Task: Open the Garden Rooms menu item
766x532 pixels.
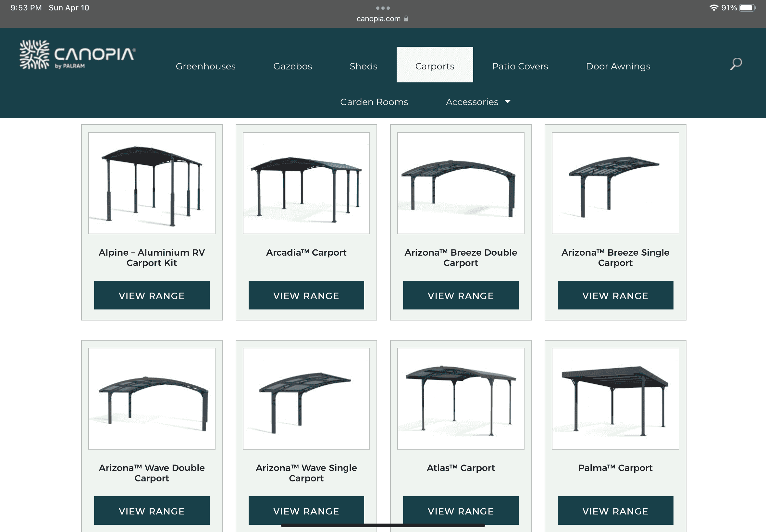Action: click(374, 102)
